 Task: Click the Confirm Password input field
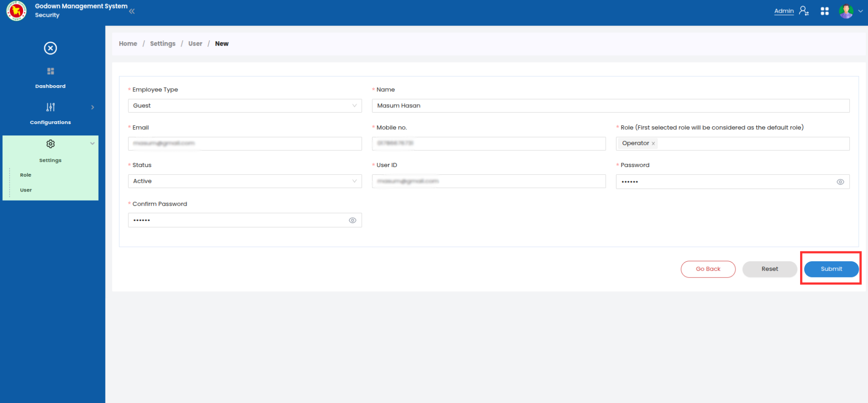(245, 220)
